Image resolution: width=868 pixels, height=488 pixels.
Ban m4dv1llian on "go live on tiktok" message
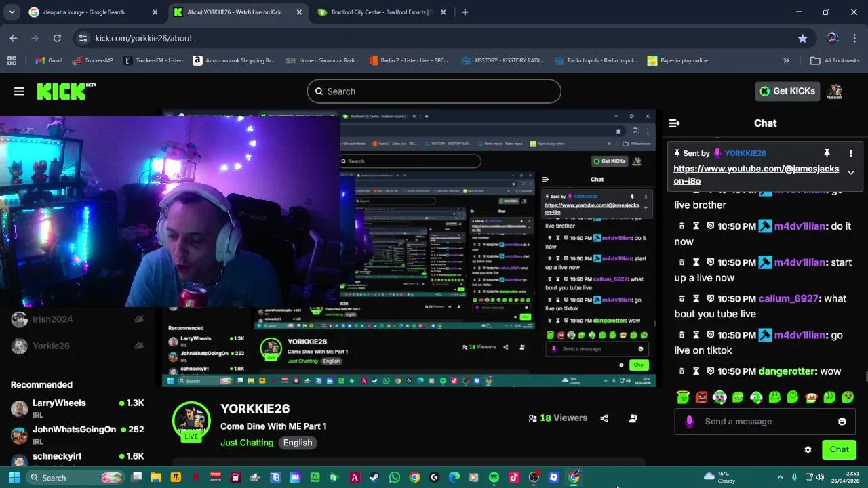tap(710, 335)
